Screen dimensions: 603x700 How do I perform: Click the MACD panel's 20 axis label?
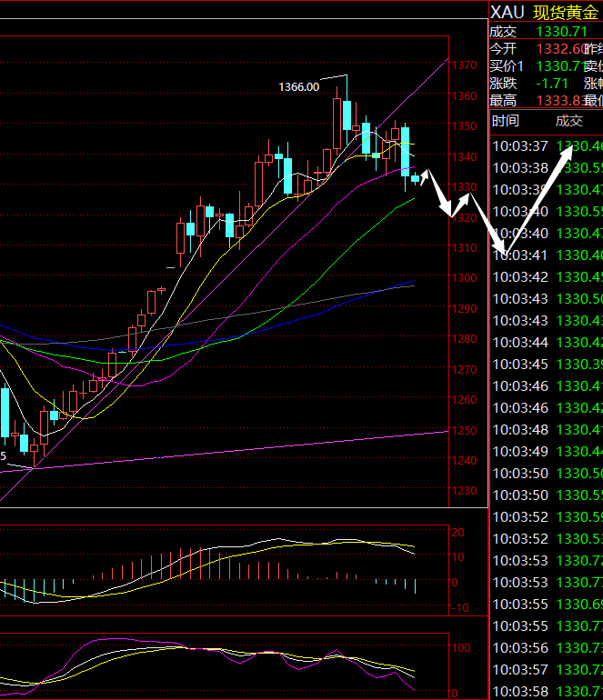tap(458, 532)
